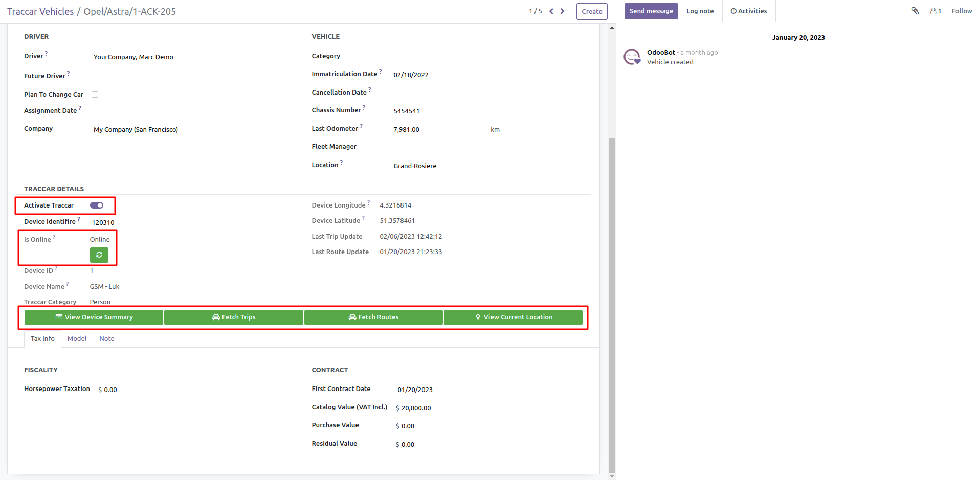Select the Tax Info tab
The height and width of the screenshot is (480, 980).
[x=42, y=338]
